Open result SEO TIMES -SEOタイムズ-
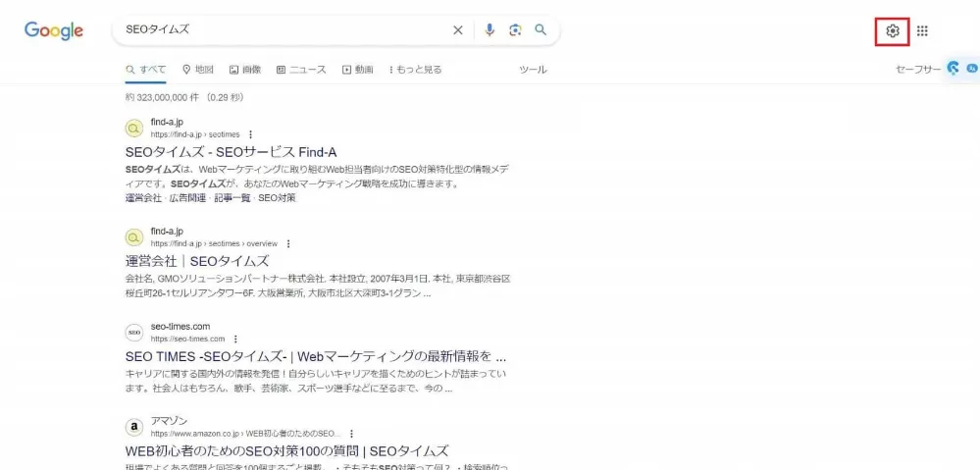This screenshot has width=980, height=470. point(316,357)
